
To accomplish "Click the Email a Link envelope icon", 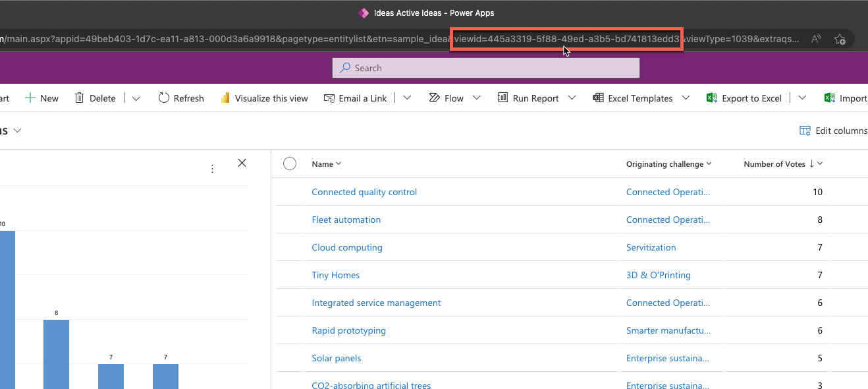I will [329, 98].
